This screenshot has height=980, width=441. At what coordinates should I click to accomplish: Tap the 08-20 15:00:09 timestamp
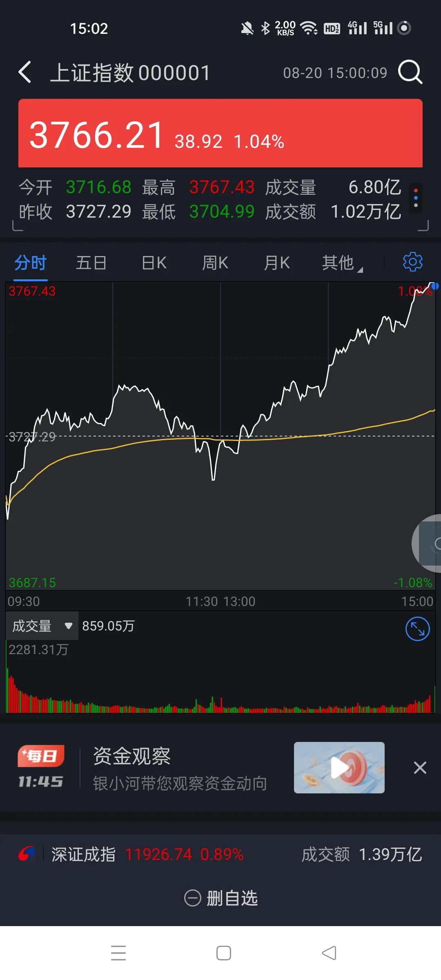click(x=335, y=73)
